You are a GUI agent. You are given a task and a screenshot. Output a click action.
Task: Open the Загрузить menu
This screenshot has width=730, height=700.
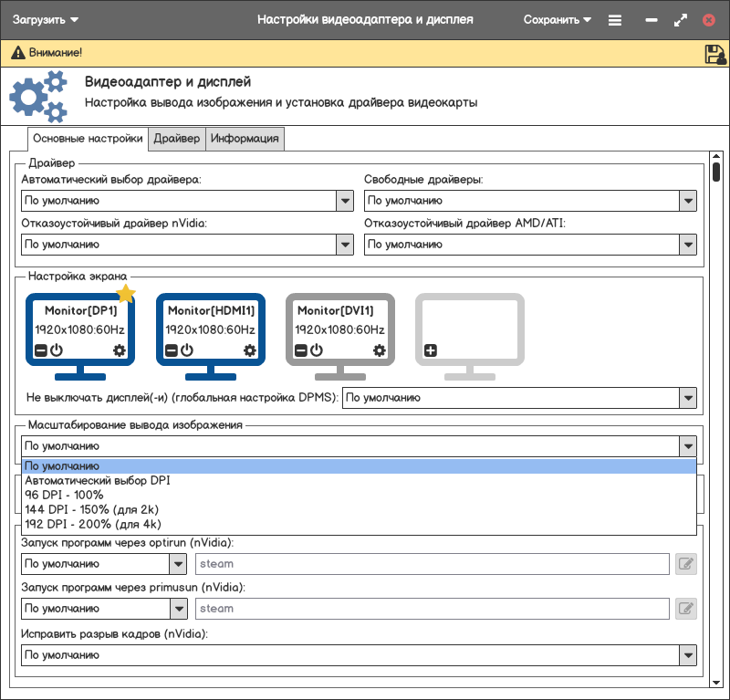pos(46,19)
